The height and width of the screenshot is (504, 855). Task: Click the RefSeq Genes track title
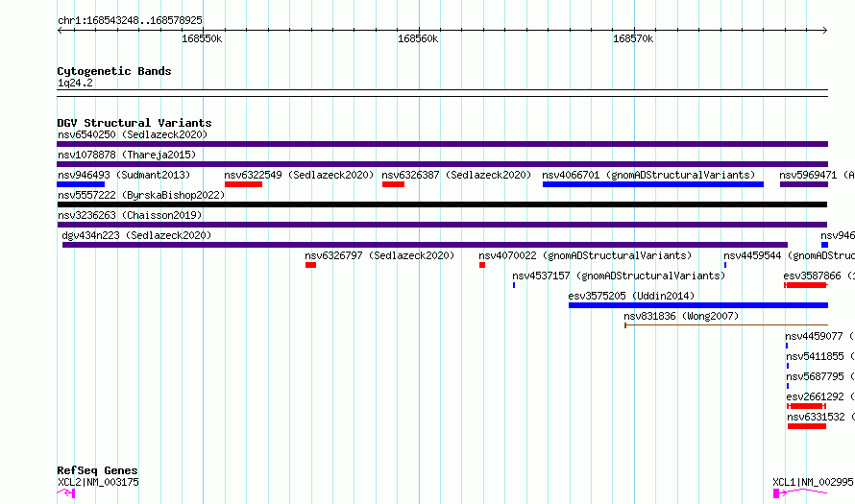[x=97, y=470]
